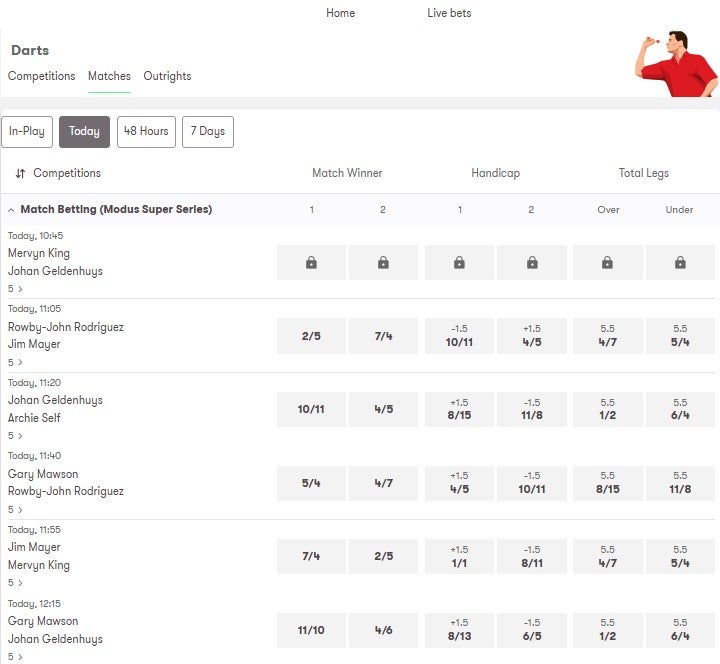Click the sort arrows icon beside Competitions
The image size is (720, 664).
point(20,174)
